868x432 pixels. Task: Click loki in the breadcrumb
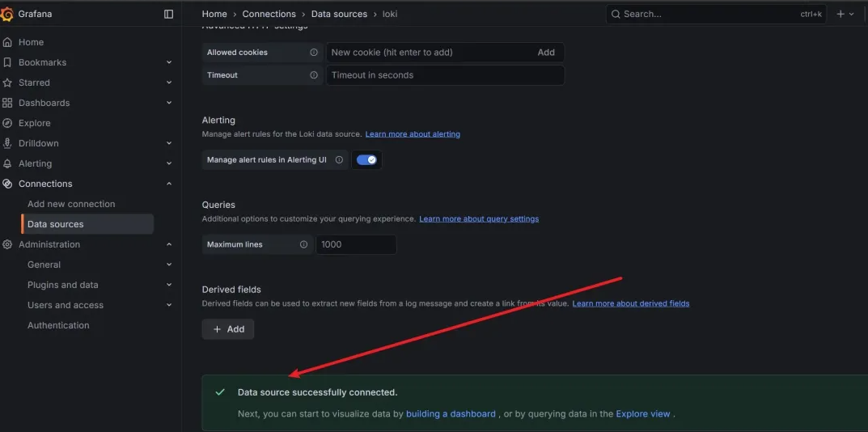click(390, 14)
